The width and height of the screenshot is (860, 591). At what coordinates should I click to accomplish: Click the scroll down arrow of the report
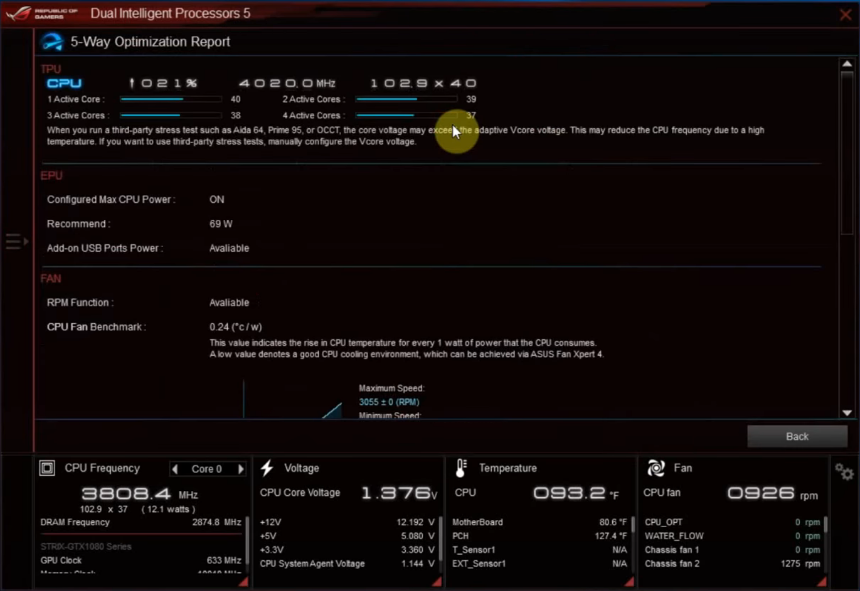847,413
